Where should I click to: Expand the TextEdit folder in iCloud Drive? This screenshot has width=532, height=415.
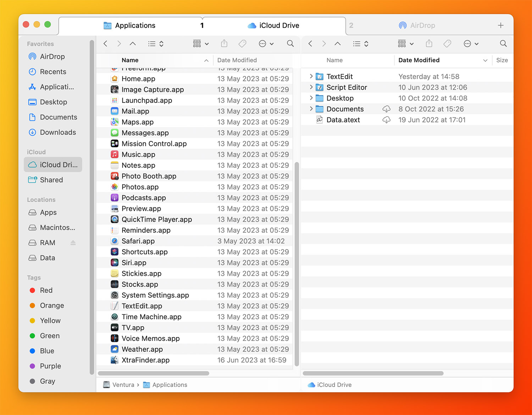tap(311, 76)
